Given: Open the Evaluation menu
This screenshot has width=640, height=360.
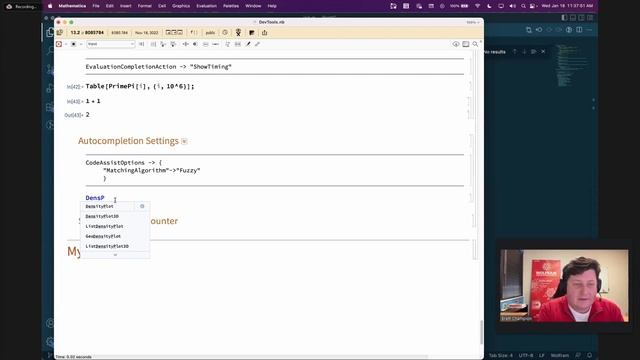Looking at the screenshot, I should point(207,6).
